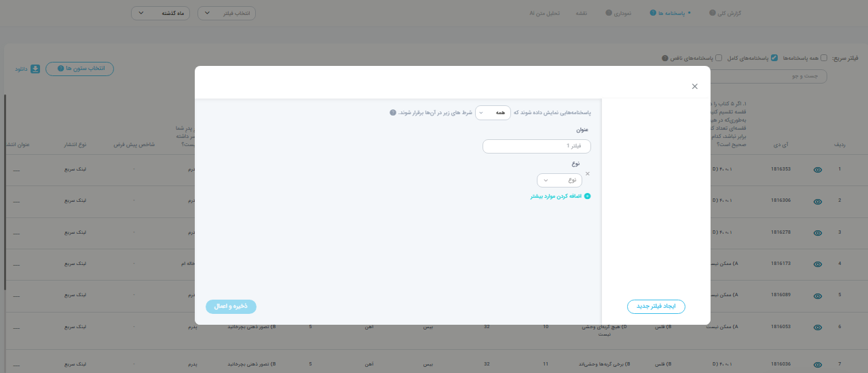
Task: Click the ایجاد فیلتر جدید button
Action: click(x=656, y=306)
